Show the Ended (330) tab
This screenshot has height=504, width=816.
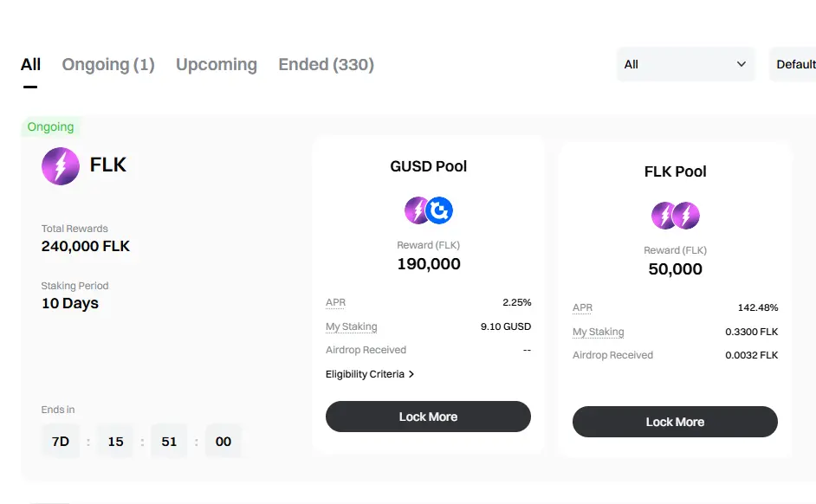pos(327,65)
